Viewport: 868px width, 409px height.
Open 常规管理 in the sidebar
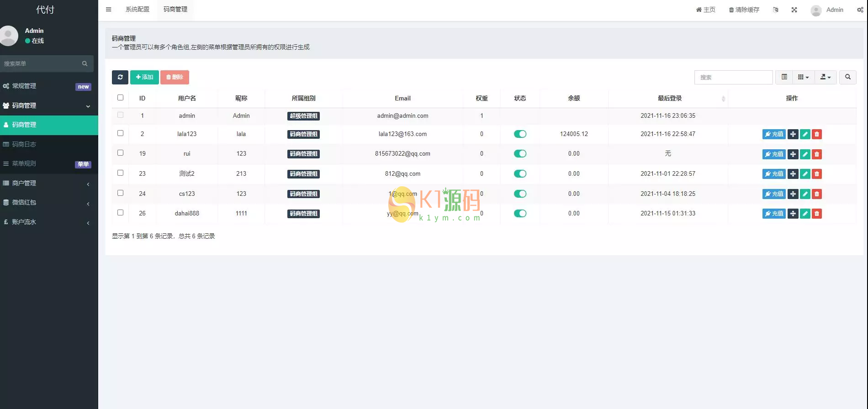click(x=49, y=86)
